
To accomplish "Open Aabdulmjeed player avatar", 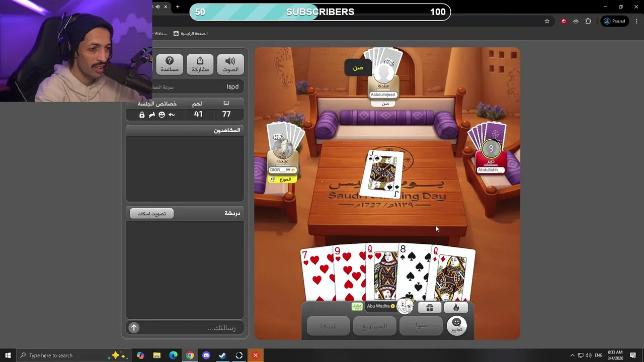I will click(384, 74).
